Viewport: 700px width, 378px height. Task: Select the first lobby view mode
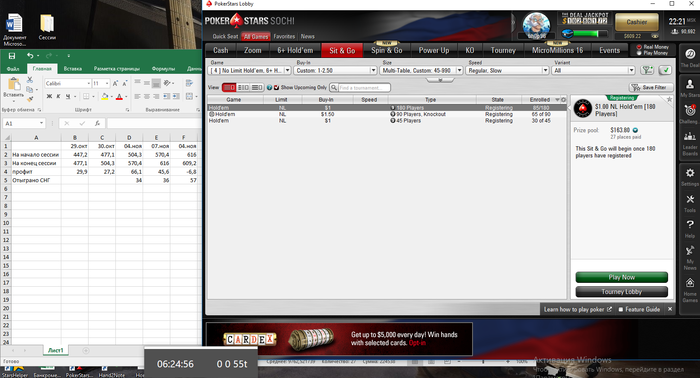point(229,87)
